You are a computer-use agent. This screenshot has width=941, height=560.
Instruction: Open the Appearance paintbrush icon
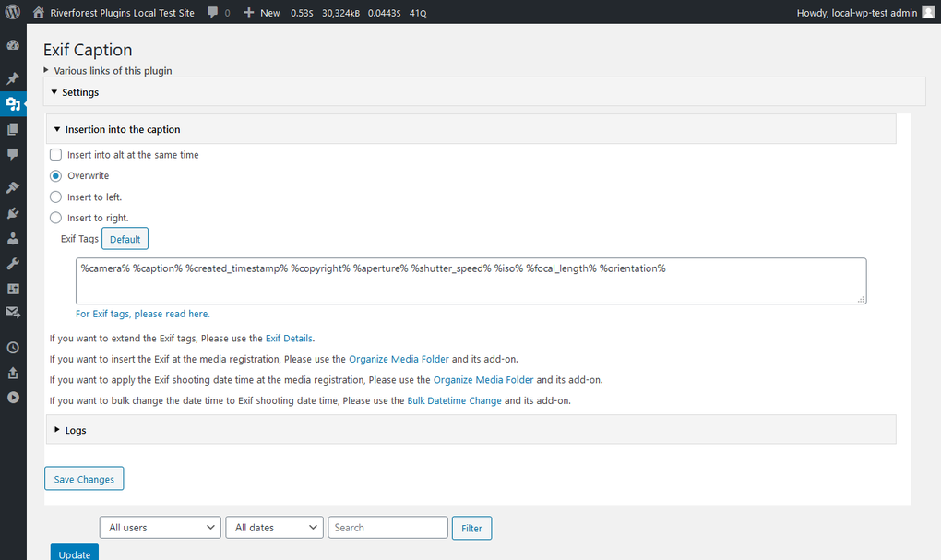point(13,187)
